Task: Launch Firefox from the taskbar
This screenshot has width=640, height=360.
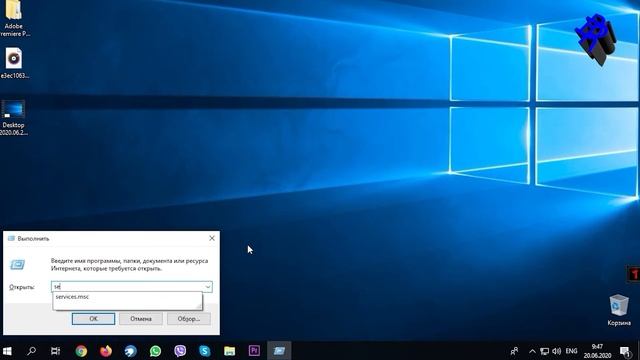Action: pos(106,351)
